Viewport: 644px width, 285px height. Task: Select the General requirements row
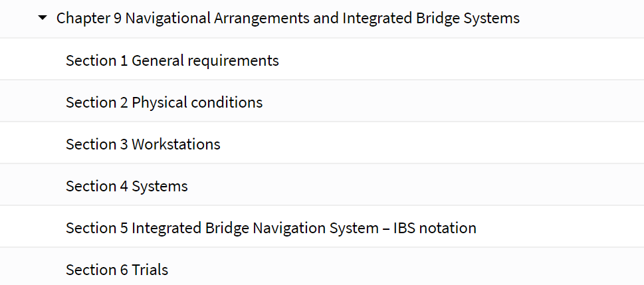[322, 60]
